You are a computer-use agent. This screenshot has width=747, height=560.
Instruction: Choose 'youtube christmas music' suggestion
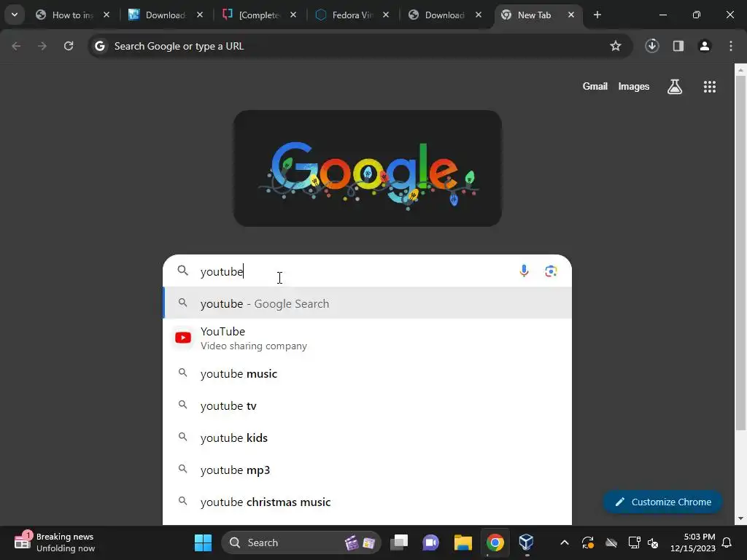tap(368, 502)
